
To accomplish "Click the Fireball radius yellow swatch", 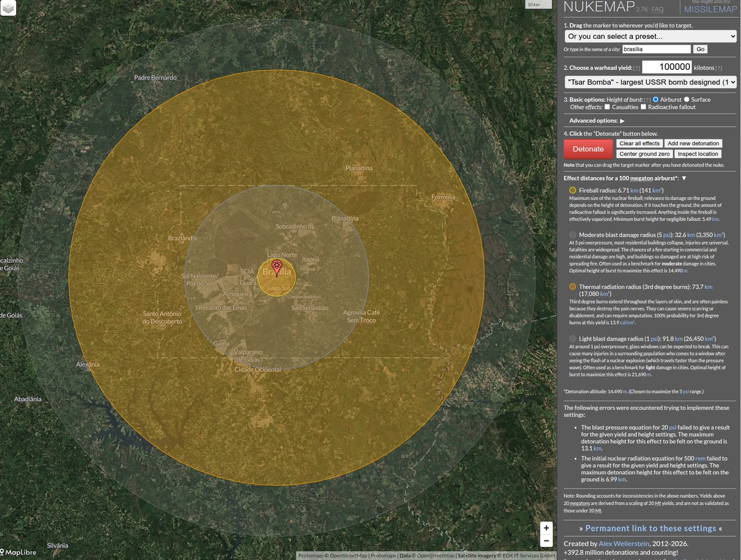I will pos(572,190).
